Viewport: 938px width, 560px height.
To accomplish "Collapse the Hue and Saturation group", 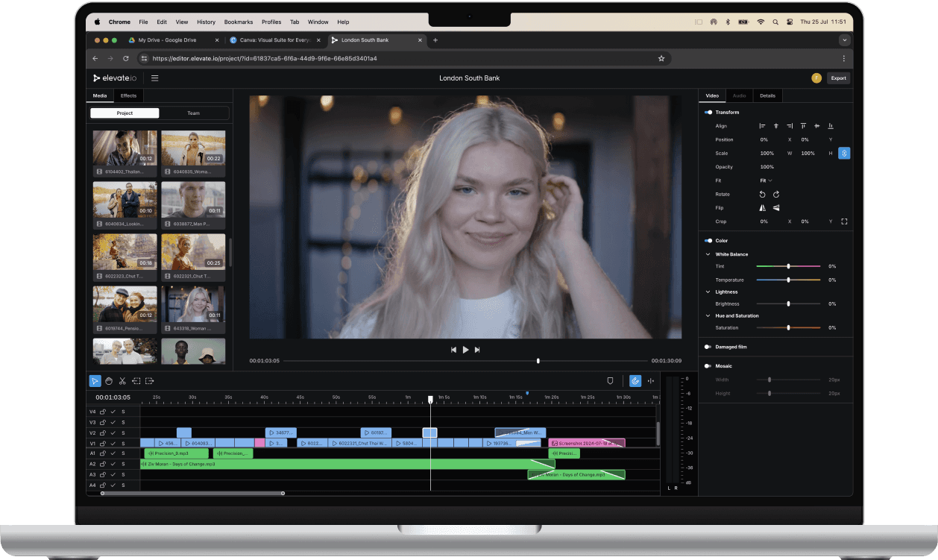I will pos(708,315).
